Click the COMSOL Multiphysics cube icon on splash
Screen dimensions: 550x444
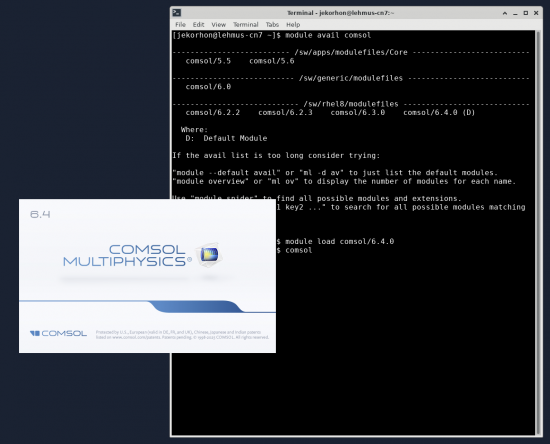pos(209,255)
